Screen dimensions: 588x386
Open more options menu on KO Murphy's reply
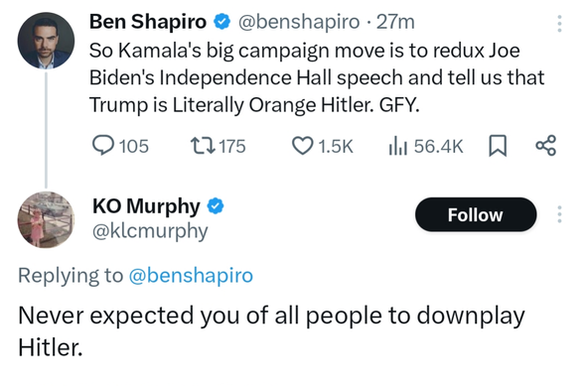pyautogui.click(x=559, y=214)
